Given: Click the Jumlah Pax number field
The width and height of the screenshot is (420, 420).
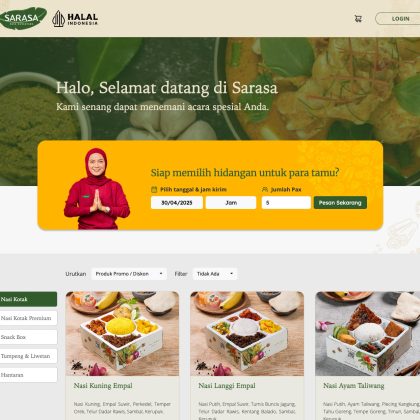Looking at the screenshot, I should click(286, 203).
